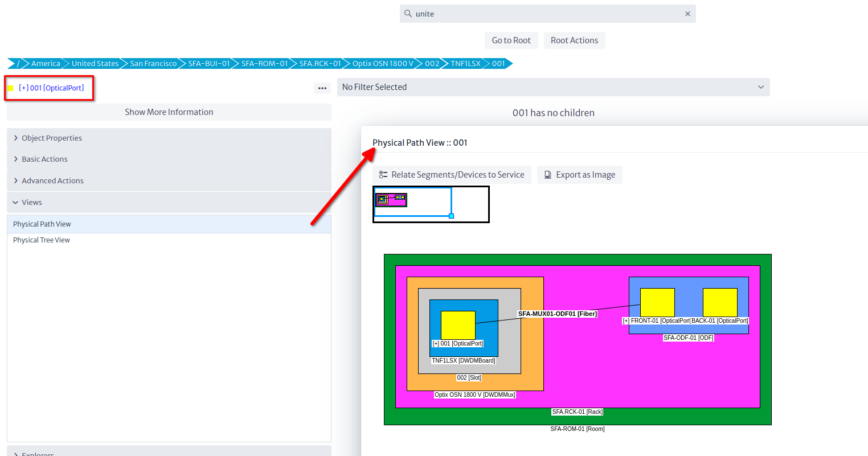
Task: Select Physical Path View
Action: coord(42,224)
